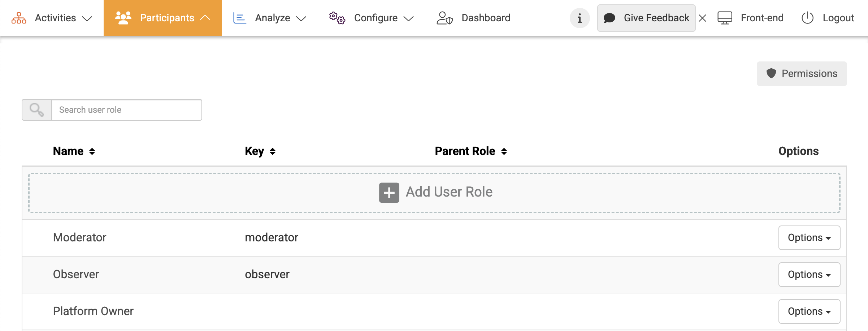Click the Dashboard user-shield icon
The height and width of the screenshot is (331, 868).
pyautogui.click(x=444, y=18)
